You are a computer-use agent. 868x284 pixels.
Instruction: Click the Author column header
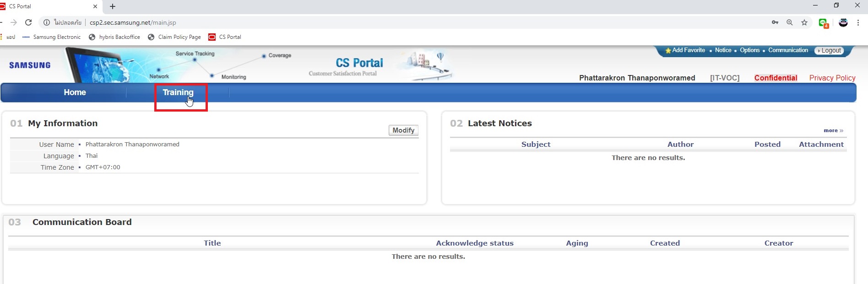tap(680, 144)
